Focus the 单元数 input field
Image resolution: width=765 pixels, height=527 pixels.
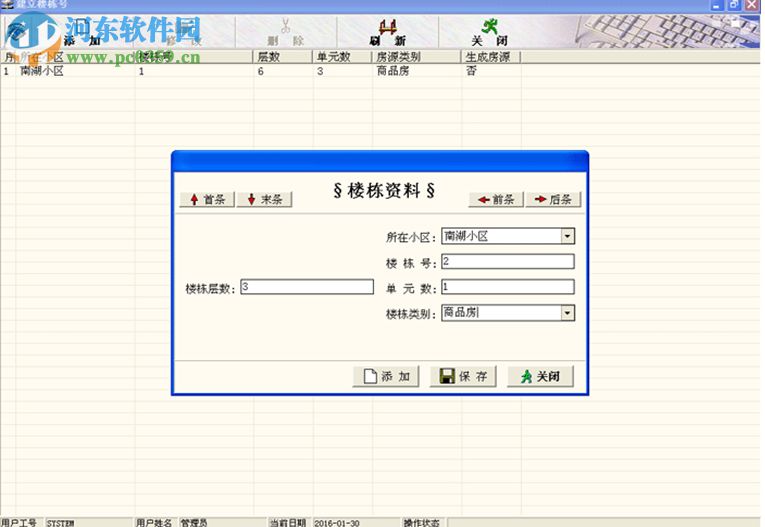(x=508, y=287)
